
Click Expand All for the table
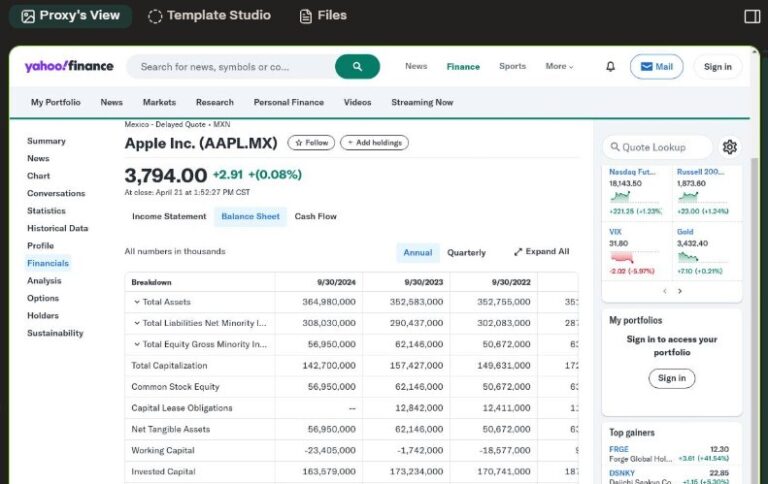point(542,251)
